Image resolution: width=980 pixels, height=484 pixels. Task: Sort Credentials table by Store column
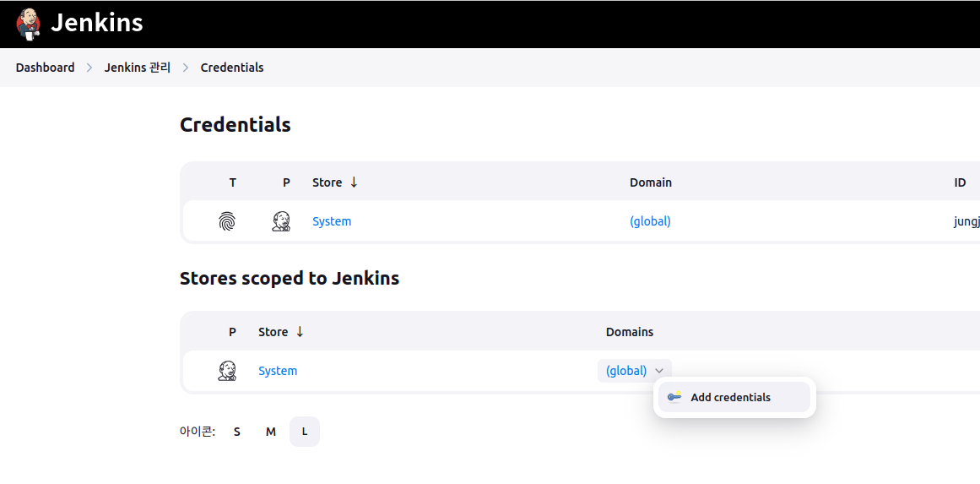335,182
